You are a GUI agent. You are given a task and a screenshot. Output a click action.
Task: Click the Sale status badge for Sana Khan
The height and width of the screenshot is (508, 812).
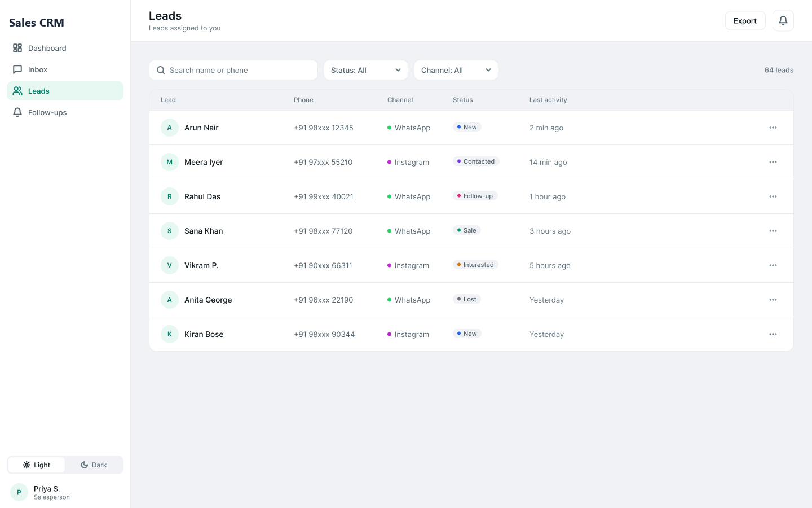[x=467, y=230]
